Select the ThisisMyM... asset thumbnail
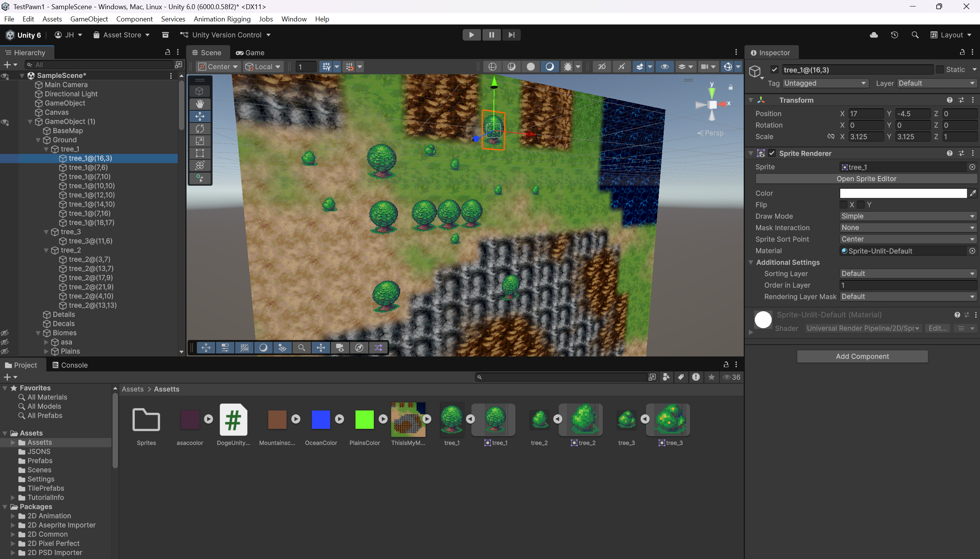Image resolution: width=980 pixels, height=559 pixels. [408, 420]
